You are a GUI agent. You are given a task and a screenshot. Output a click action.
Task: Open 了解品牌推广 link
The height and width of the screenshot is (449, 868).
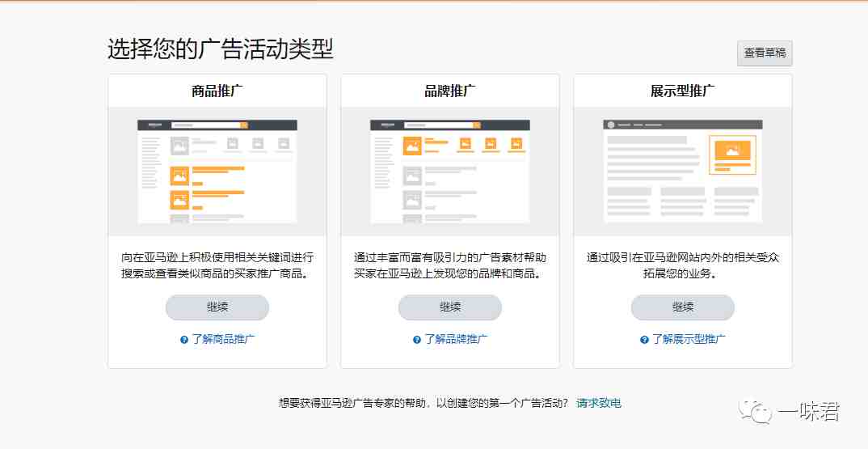456,339
